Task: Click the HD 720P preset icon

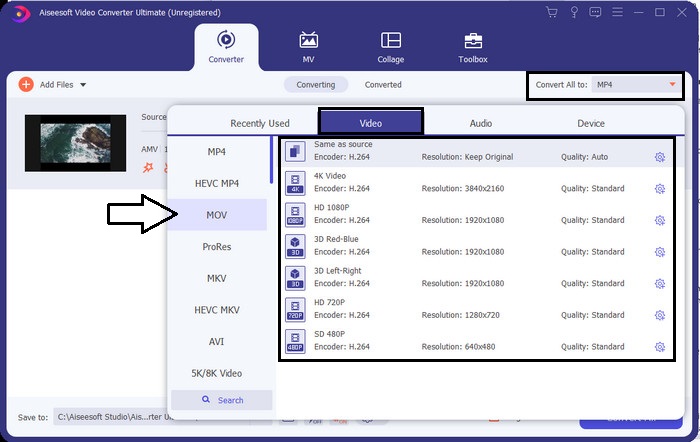Action: (x=295, y=310)
